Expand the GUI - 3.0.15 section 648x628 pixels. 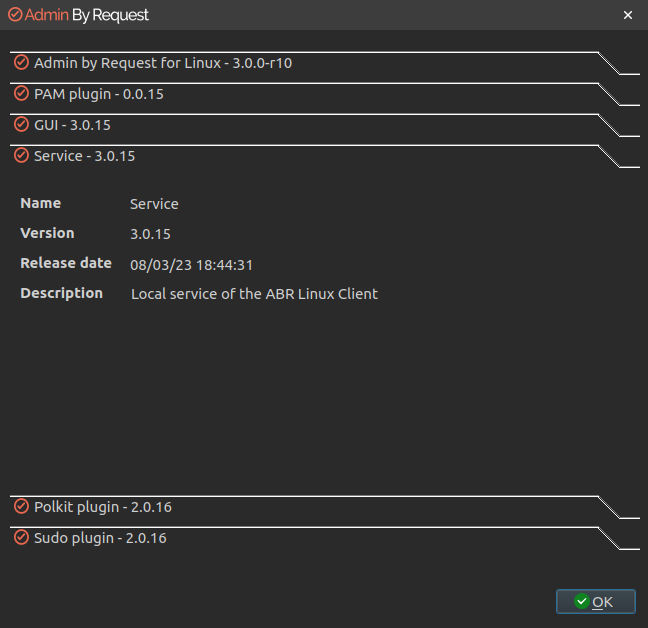[x=324, y=125]
